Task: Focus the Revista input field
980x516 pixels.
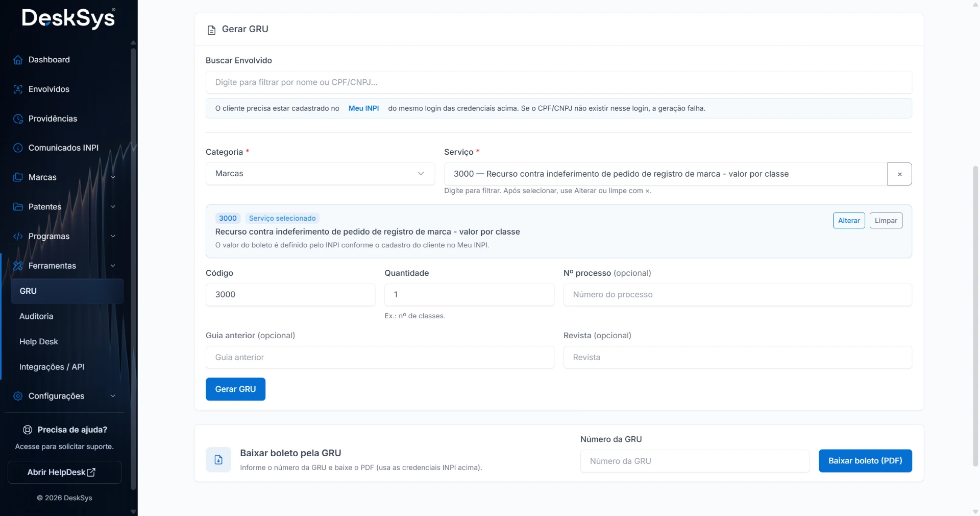Action: pyautogui.click(x=738, y=358)
